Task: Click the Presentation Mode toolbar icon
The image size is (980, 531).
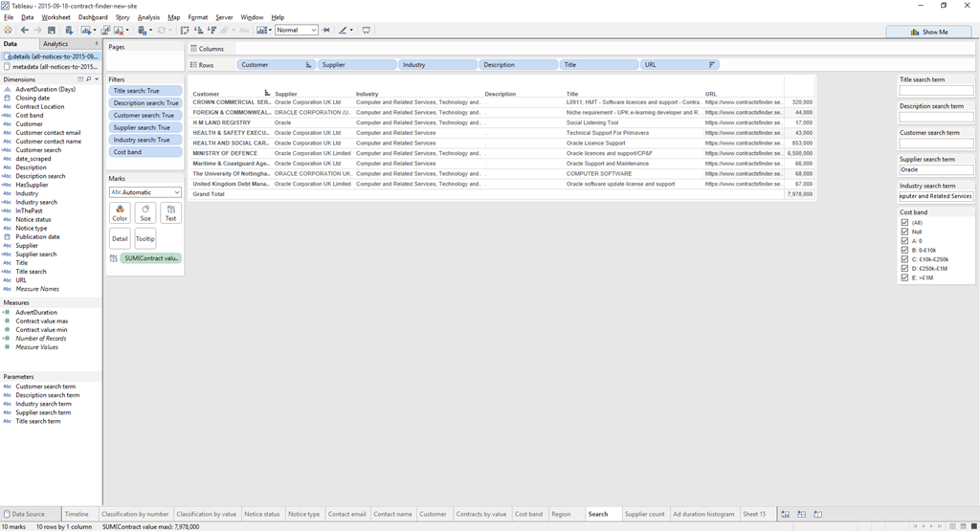Action: pyautogui.click(x=367, y=30)
